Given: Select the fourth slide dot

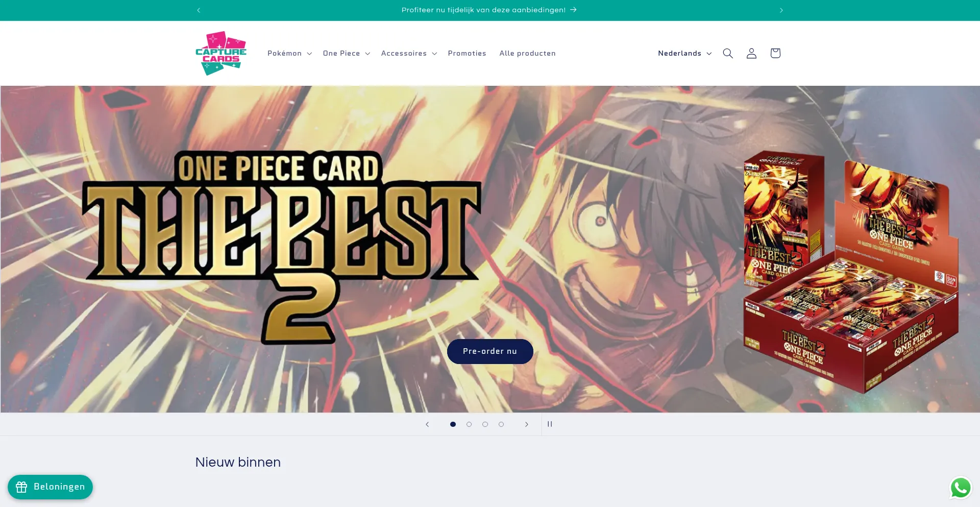Looking at the screenshot, I should pos(501,424).
